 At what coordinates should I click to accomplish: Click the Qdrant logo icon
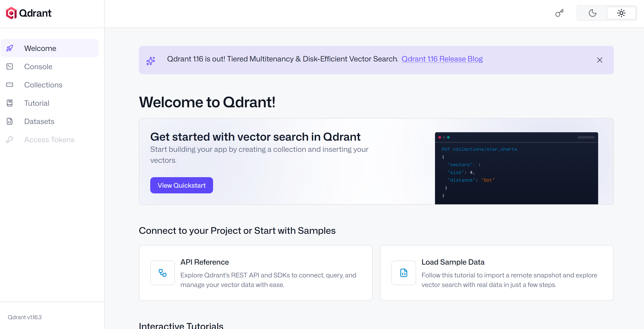tap(11, 13)
